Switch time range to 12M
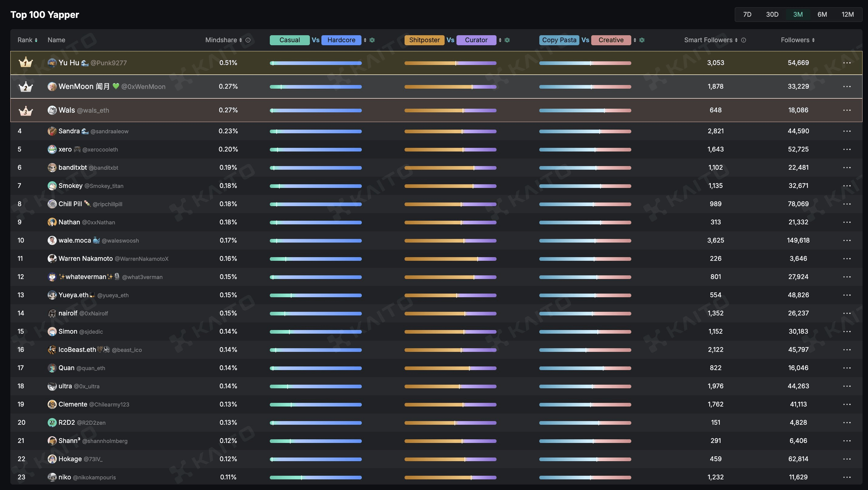Viewport: 868px width, 490px height. (847, 15)
